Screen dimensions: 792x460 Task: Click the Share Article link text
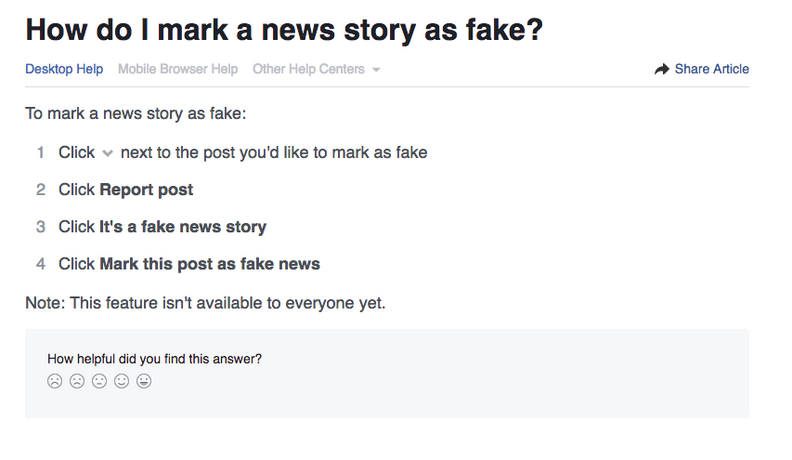(x=711, y=69)
